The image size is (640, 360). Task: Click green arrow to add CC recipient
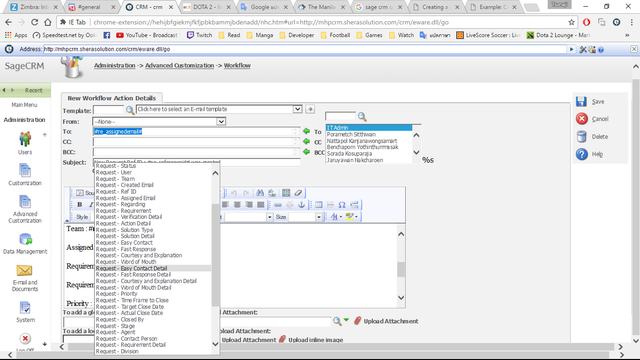tap(306, 141)
